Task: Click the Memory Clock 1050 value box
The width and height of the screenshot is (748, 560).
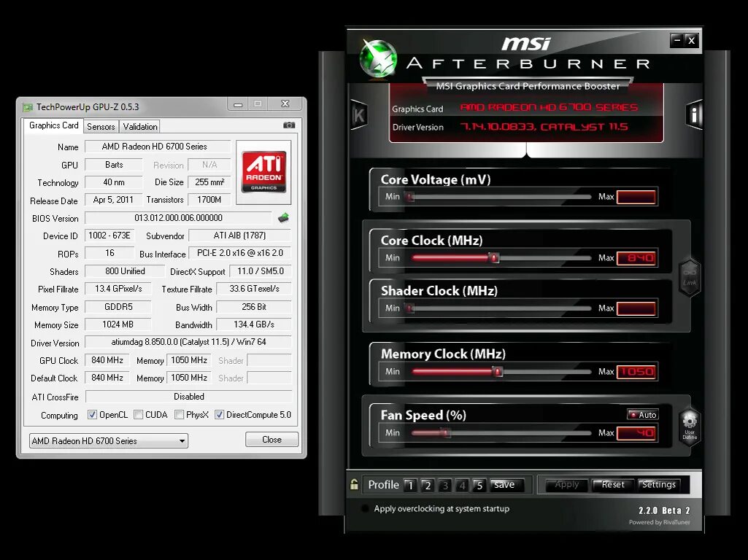Action: click(637, 372)
